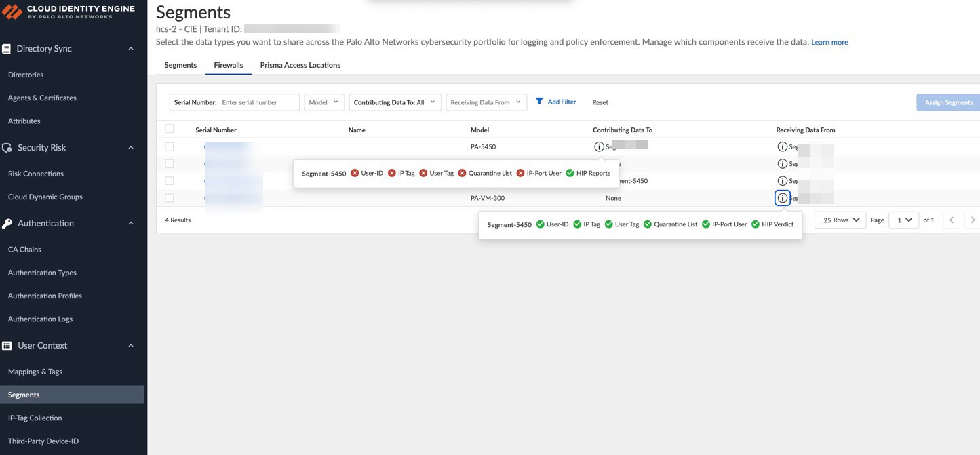
Task: Open info icon in PA-5450 Contributing Data column
Action: pos(599,146)
